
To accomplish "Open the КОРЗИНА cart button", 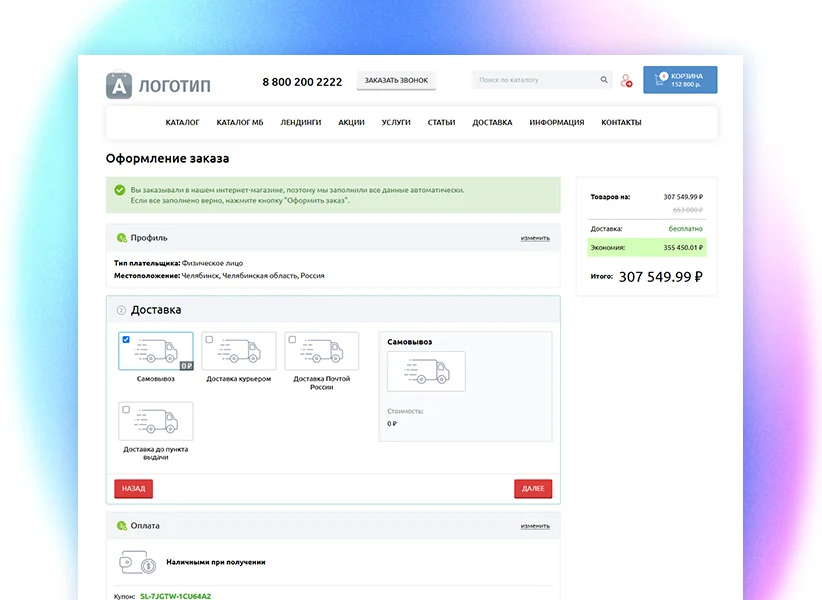I will pyautogui.click(x=680, y=80).
